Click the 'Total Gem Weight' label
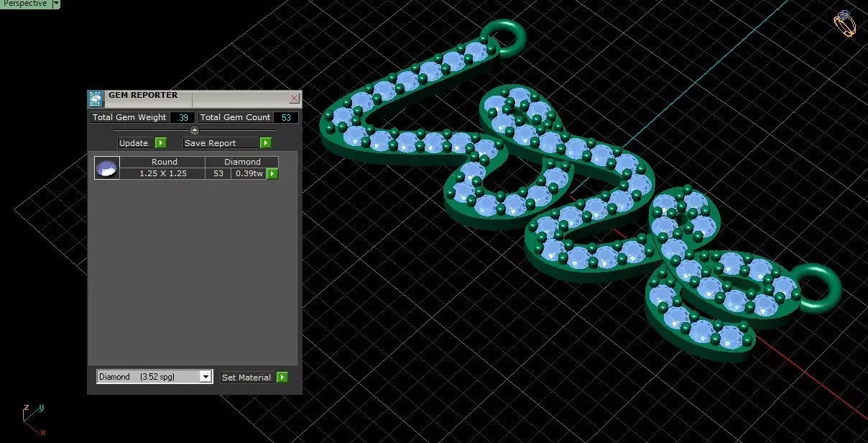 tap(129, 117)
